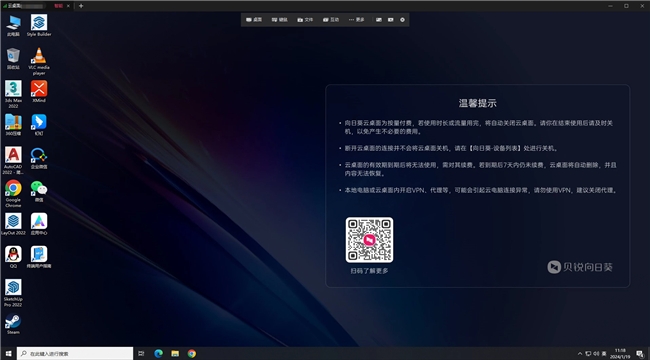Click 互动 in the remote toolbar
Screen dimensions: 650x360
(331, 19)
